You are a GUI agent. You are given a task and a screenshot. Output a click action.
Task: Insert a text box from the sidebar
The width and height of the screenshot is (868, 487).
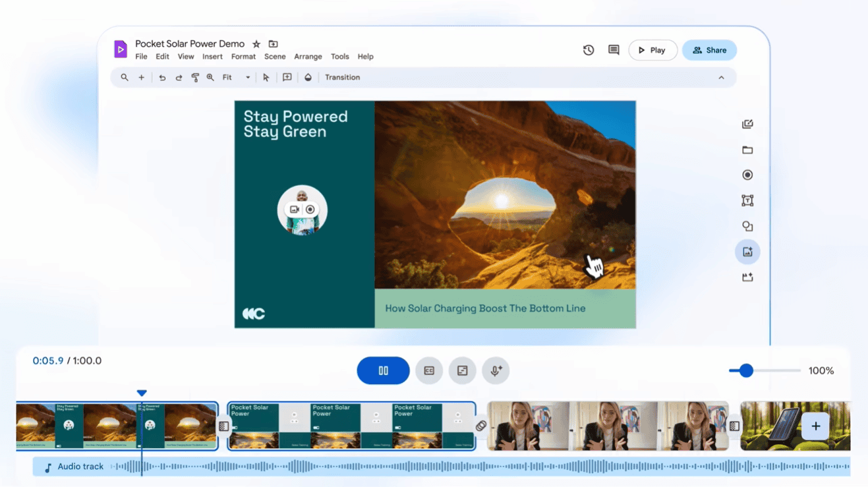coord(747,200)
